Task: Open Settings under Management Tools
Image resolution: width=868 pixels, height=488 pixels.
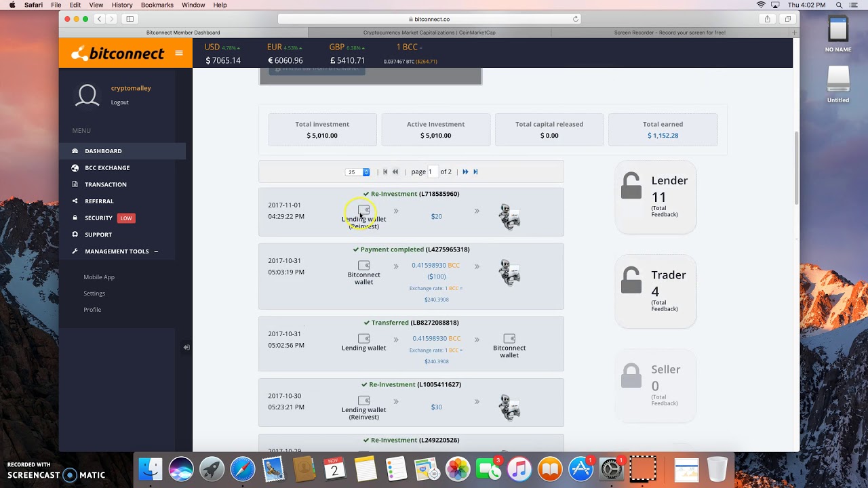Action: 94,293
